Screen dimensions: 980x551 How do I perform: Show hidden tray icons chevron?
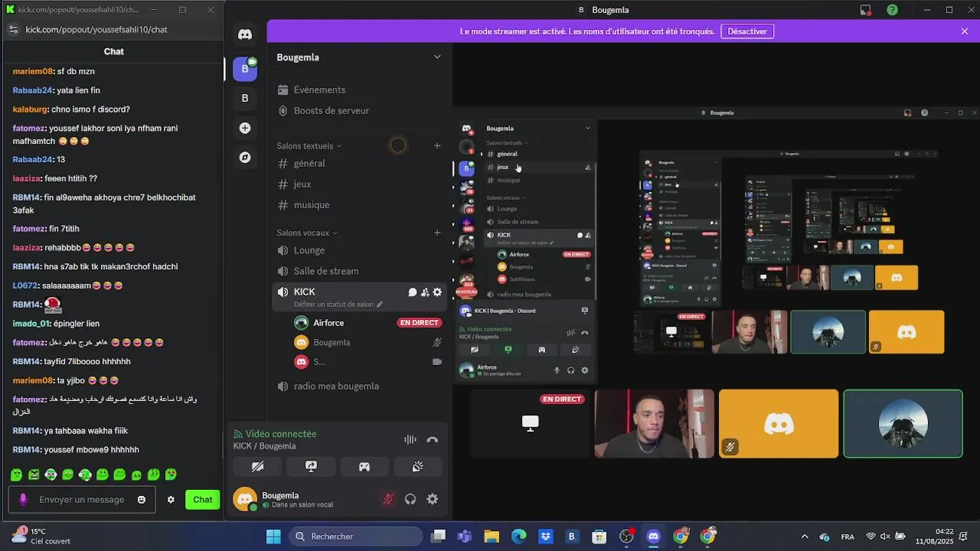click(x=804, y=536)
